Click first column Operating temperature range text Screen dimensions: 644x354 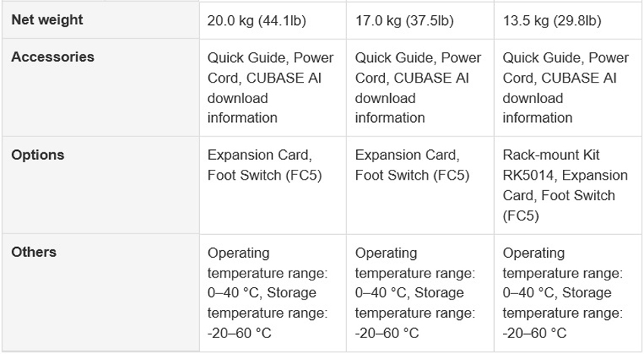[x=267, y=263]
